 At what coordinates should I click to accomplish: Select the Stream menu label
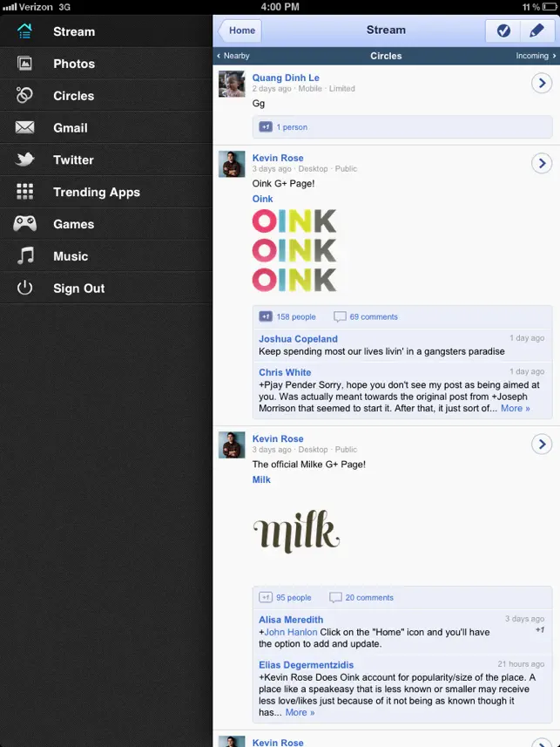coord(74,31)
